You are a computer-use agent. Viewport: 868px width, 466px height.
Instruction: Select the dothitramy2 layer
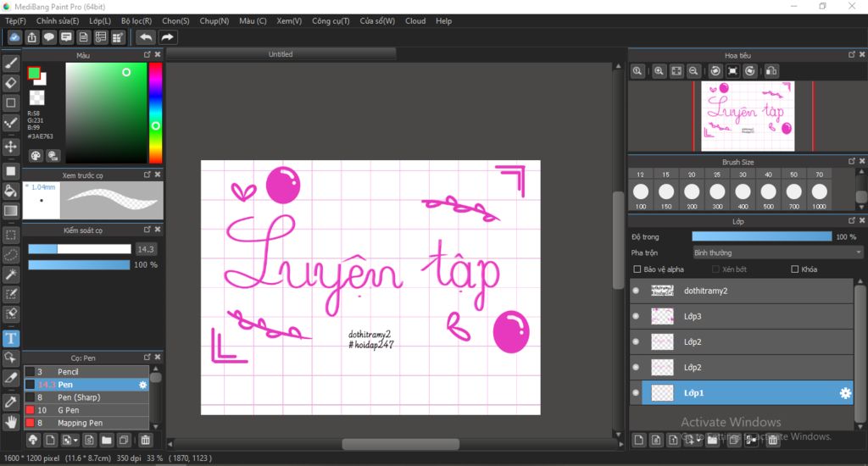[x=748, y=291]
